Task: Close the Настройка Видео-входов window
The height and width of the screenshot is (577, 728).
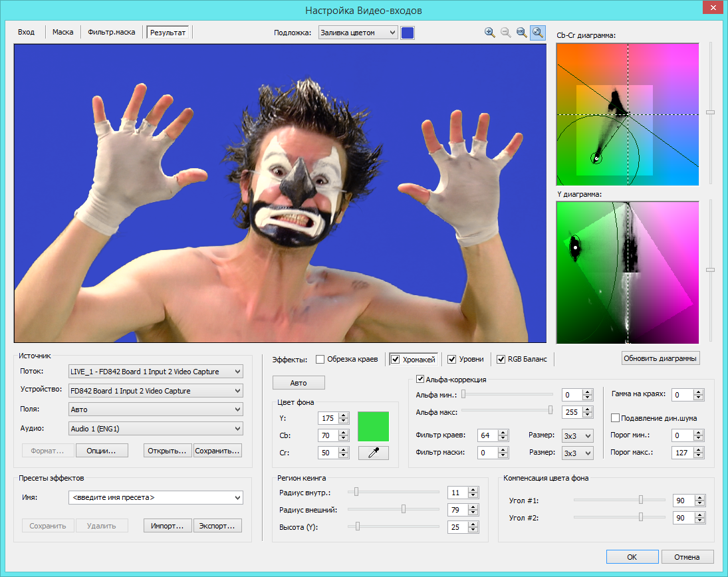Action: point(713,8)
